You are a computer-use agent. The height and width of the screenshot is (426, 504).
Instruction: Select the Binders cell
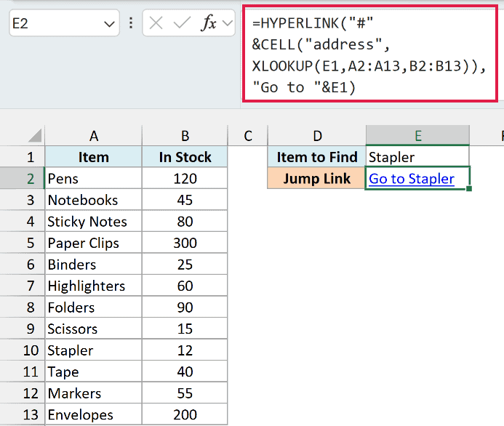pyautogui.click(x=94, y=265)
